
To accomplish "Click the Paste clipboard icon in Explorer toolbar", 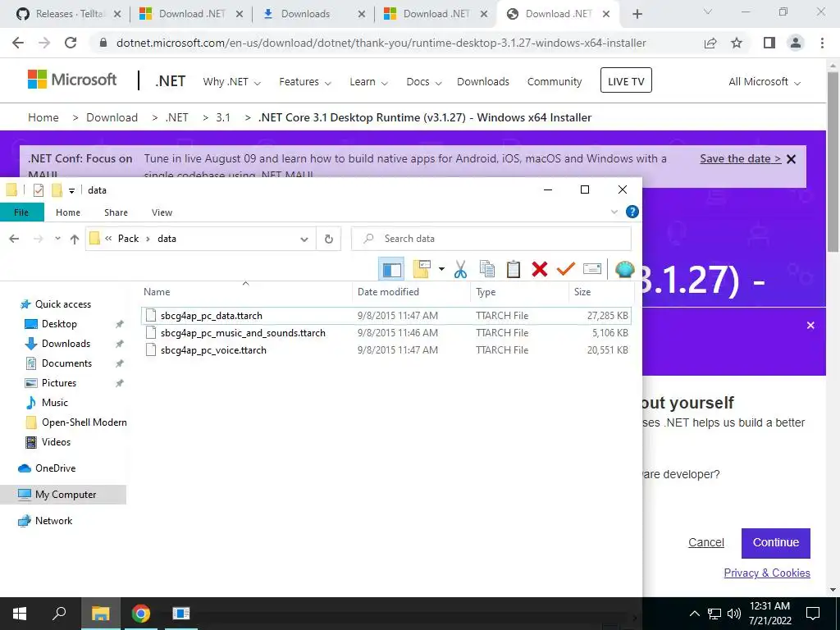I will (514, 269).
